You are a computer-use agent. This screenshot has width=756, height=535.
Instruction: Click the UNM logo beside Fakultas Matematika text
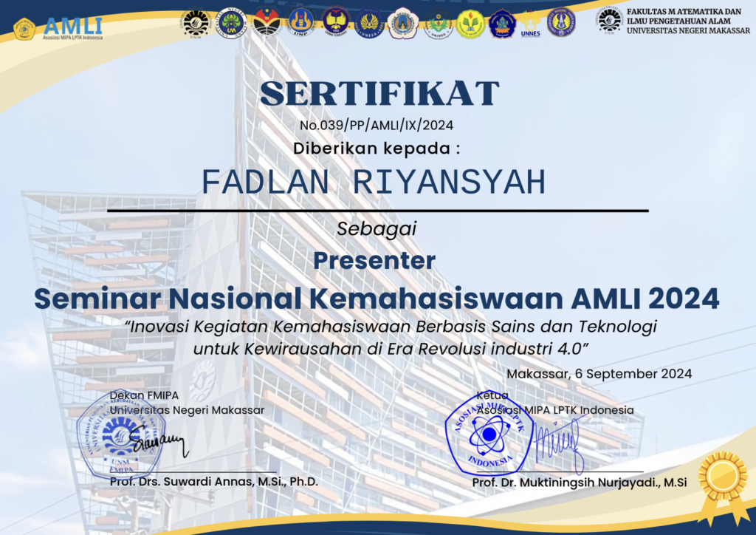click(x=610, y=21)
